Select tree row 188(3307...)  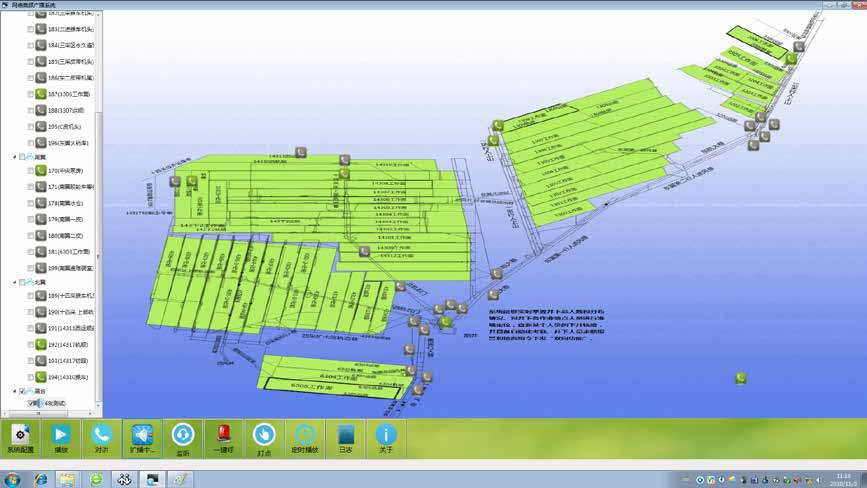(65, 110)
